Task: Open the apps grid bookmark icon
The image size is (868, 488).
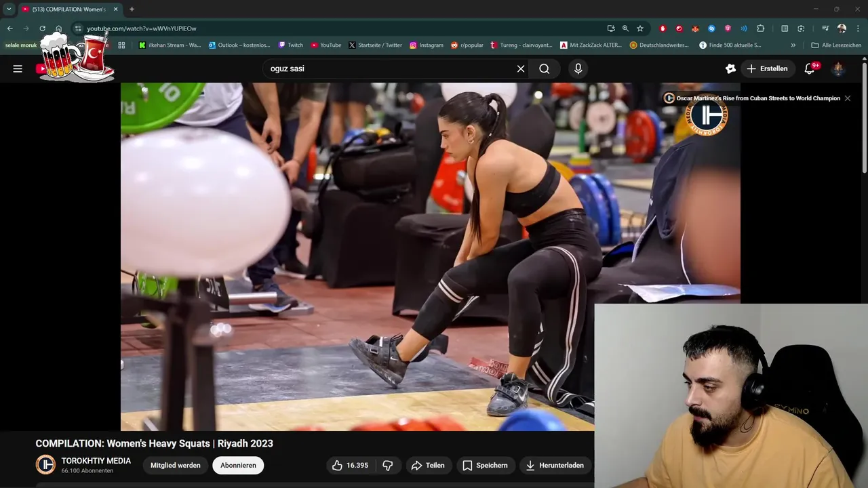Action: click(x=121, y=45)
